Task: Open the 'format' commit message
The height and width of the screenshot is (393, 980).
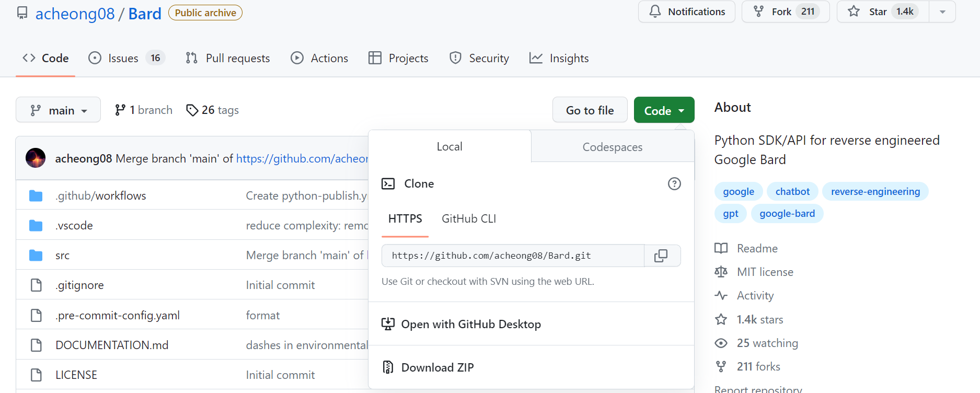Action: pyautogui.click(x=263, y=315)
